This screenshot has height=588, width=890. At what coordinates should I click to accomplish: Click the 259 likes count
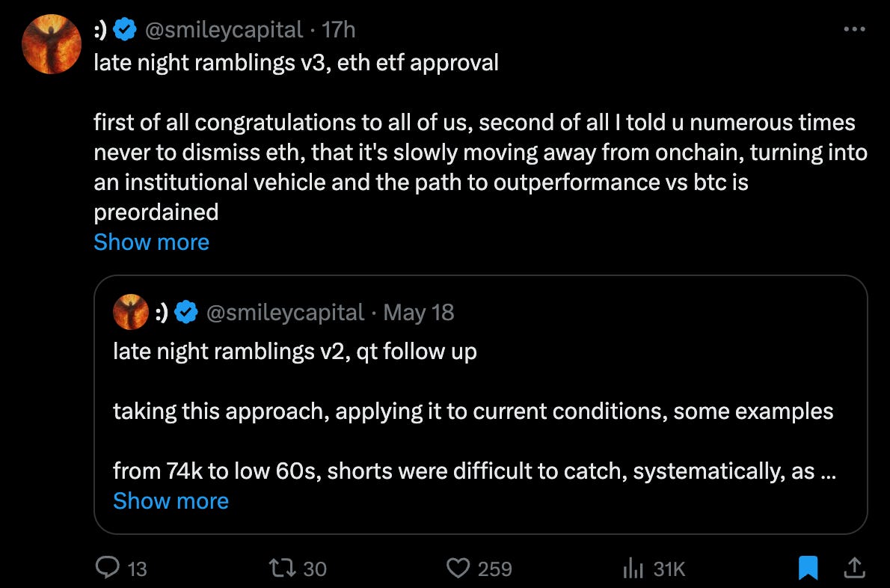pyautogui.click(x=495, y=569)
